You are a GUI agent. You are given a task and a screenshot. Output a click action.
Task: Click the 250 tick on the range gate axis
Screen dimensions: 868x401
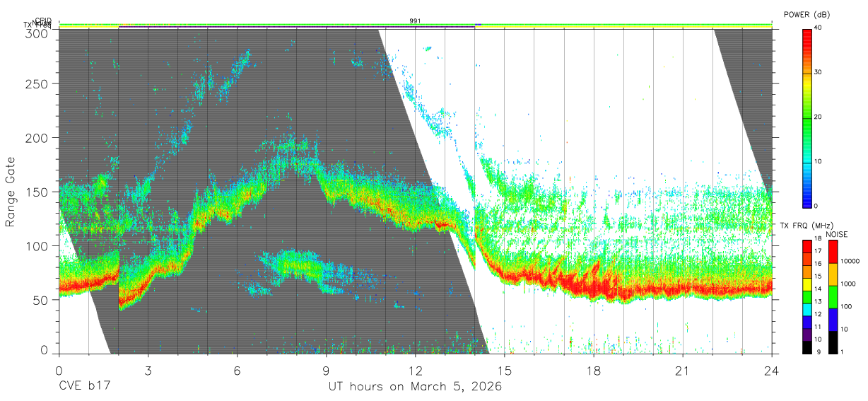click(38, 83)
